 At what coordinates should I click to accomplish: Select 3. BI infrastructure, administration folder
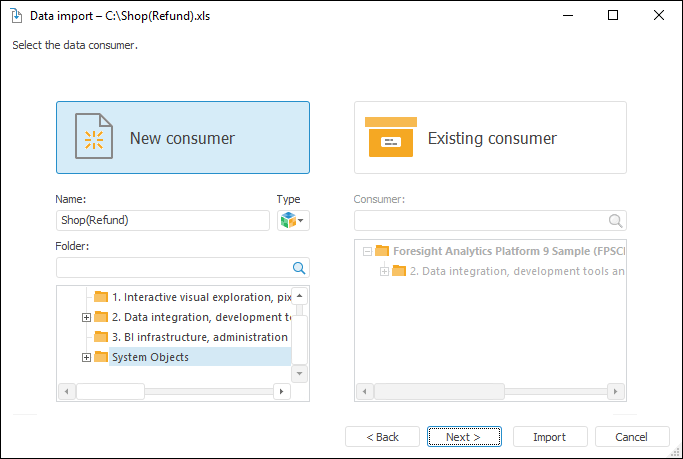[199, 337]
